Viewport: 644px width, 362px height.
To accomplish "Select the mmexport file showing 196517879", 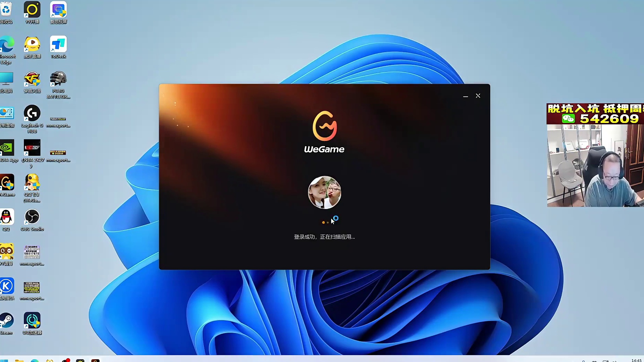I will pyautogui.click(x=32, y=256).
